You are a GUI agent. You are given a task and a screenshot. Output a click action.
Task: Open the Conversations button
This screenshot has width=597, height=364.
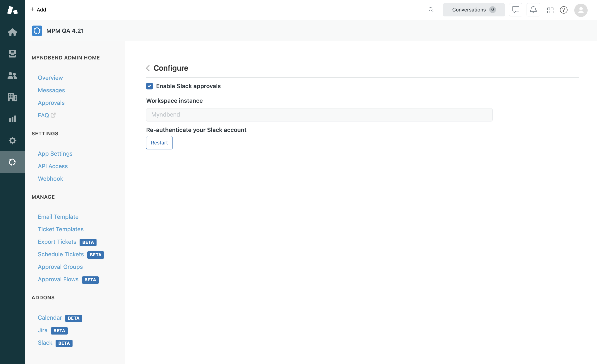point(474,10)
